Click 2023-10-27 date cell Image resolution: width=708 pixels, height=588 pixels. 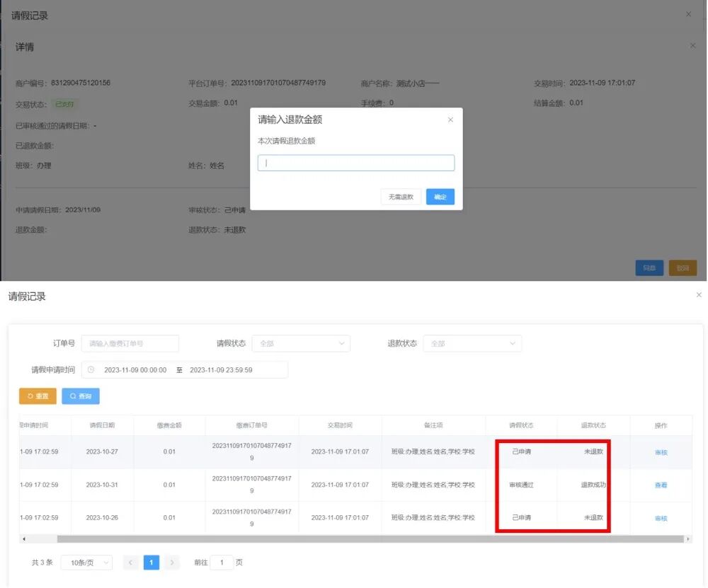click(102, 451)
